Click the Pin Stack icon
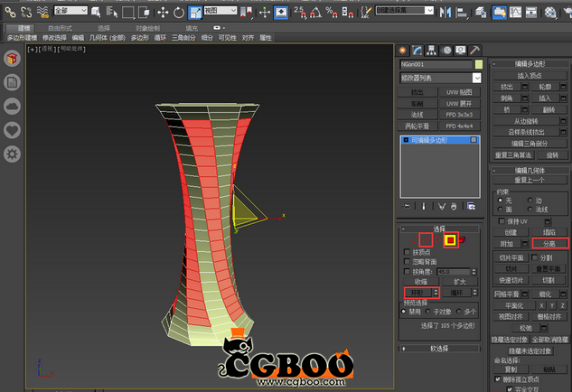The width and height of the screenshot is (572, 392). tap(408, 207)
